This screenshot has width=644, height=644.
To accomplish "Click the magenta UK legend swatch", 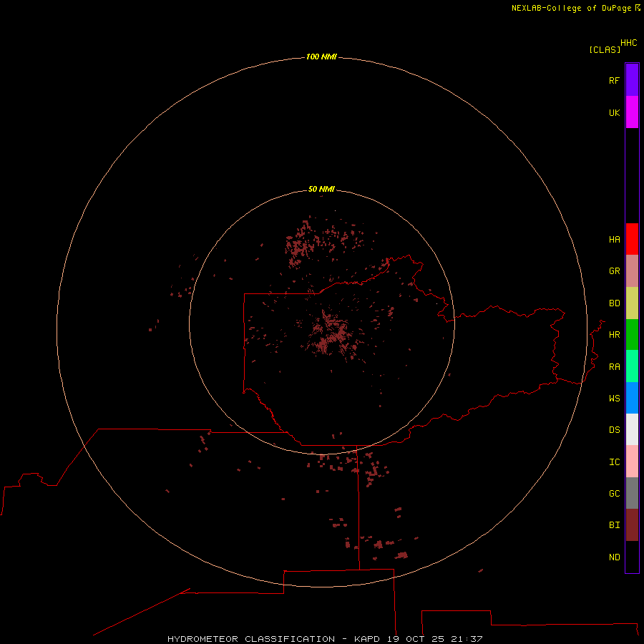I will point(632,112).
